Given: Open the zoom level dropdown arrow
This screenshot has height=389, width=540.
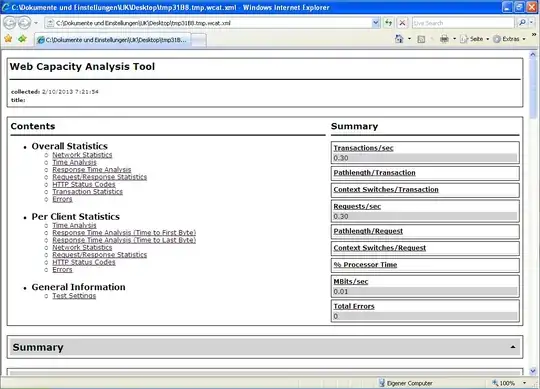Looking at the screenshot, I should click(x=525, y=383).
